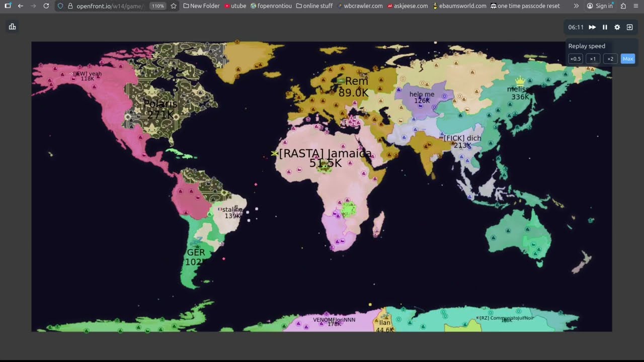Viewport: 644px width, 362px height.
Task: Bookmark this page with star
Action: coord(174,6)
